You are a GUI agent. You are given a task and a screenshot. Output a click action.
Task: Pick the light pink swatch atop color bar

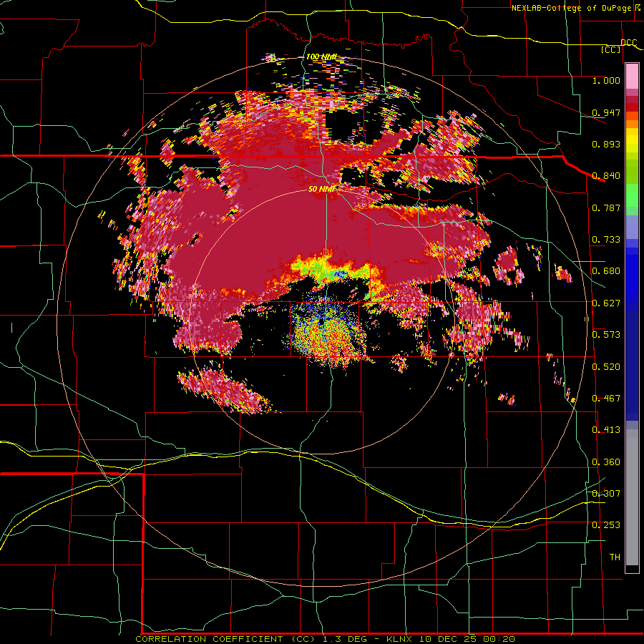click(x=632, y=77)
